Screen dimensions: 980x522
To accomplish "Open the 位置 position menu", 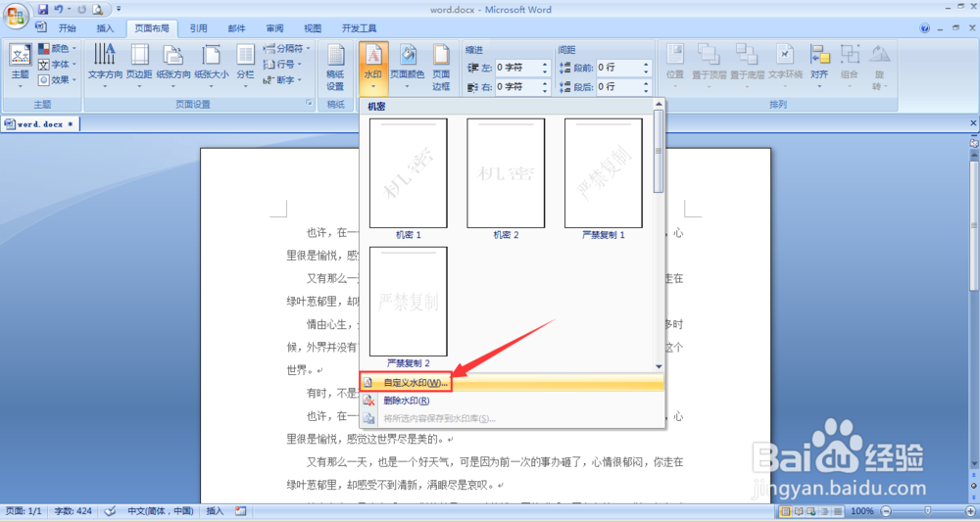I will pyautogui.click(x=675, y=67).
